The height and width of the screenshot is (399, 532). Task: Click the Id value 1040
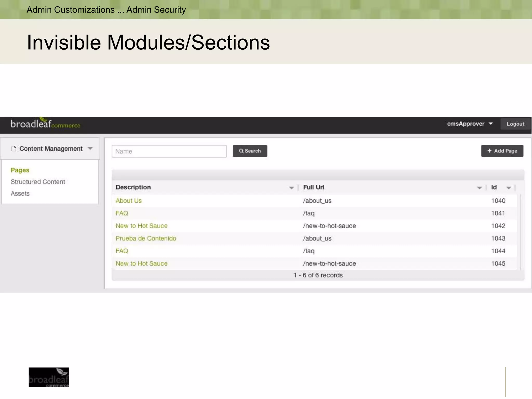498,201
